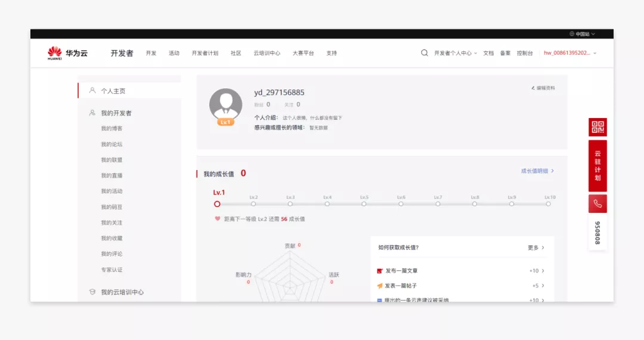Open the 开发 menu
Screen dimensions: 644x340
click(151, 53)
